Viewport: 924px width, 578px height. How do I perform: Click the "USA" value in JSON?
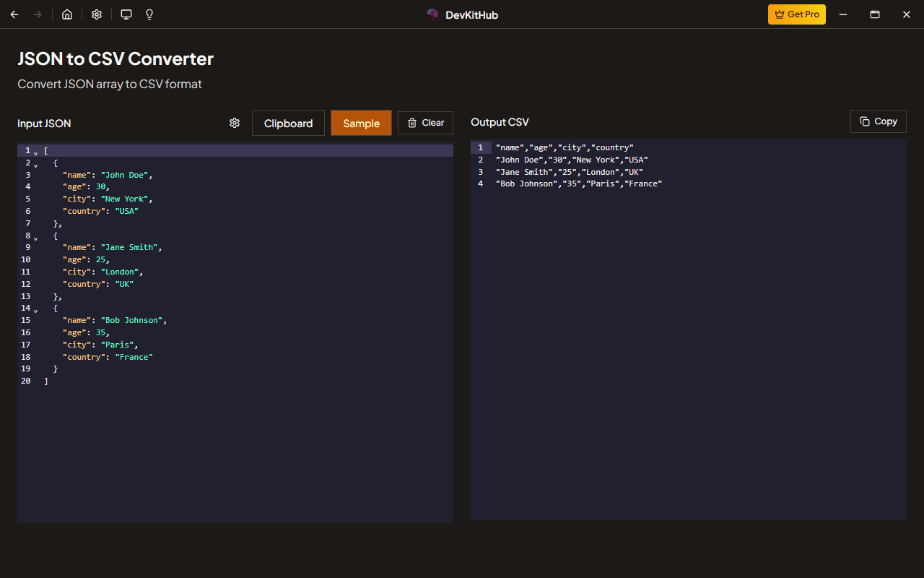pos(126,211)
